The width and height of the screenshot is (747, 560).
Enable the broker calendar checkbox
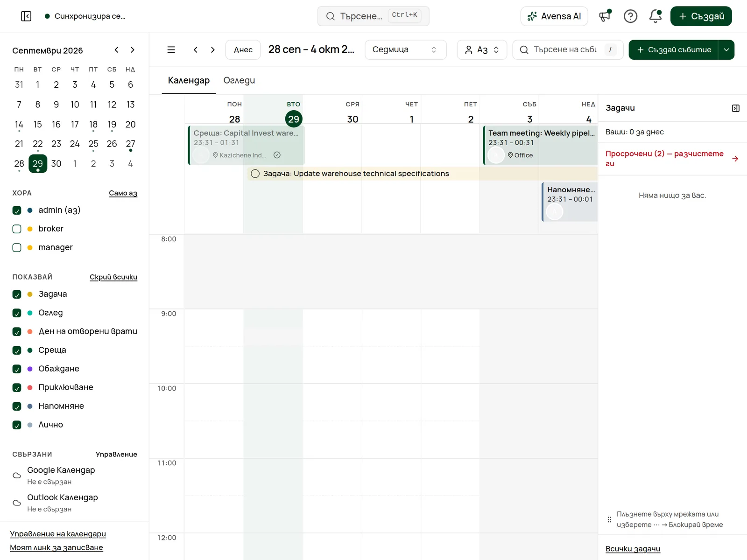tap(17, 229)
